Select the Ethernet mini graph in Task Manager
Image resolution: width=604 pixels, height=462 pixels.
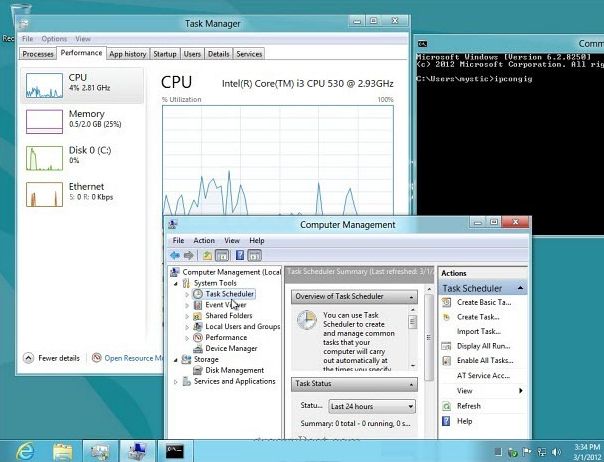pyautogui.click(x=44, y=194)
